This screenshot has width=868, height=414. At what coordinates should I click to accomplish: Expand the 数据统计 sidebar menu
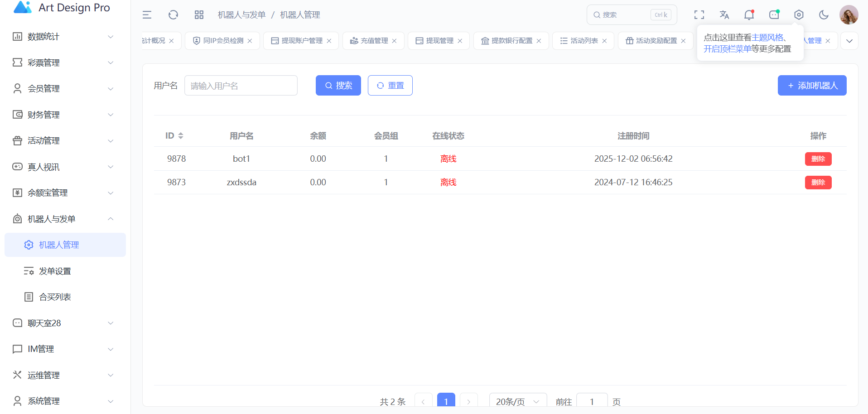pyautogui.click(x=63, y=37)
